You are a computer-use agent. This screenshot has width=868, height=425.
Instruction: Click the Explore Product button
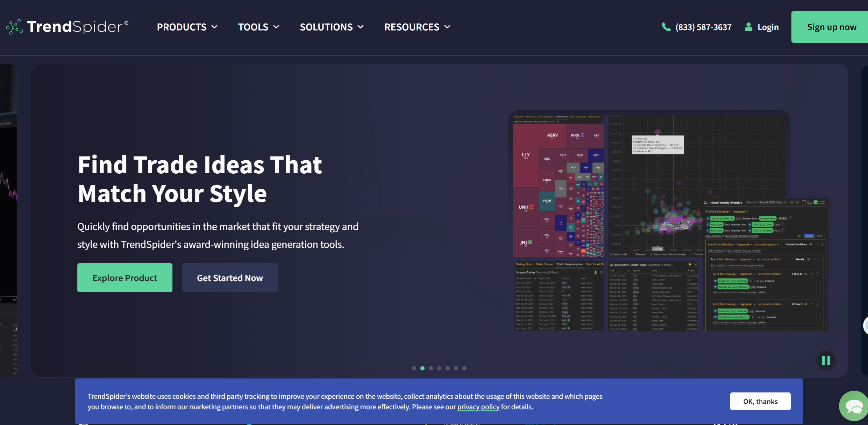[125, 278]
